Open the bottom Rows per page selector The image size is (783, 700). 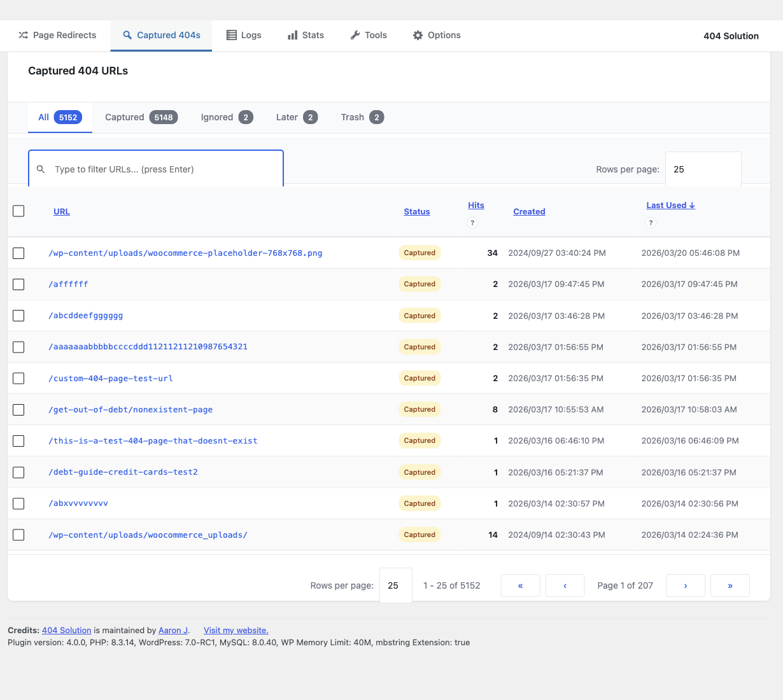[x=395, y=585]
